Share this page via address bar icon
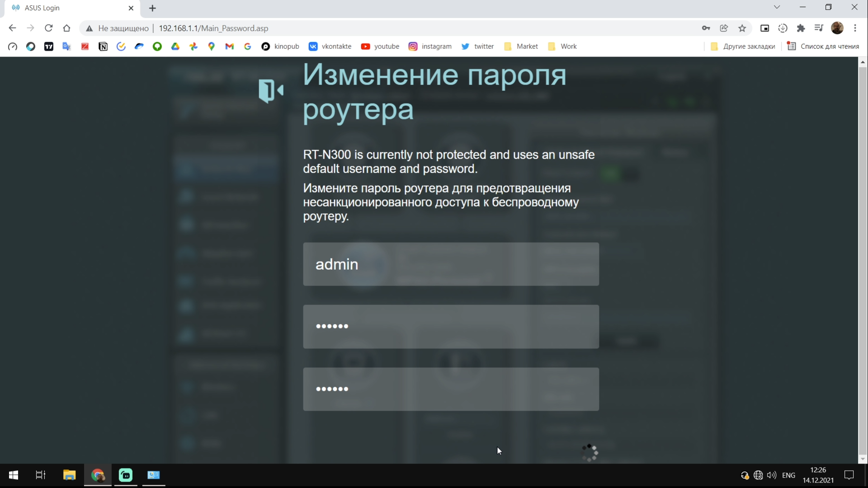This screenshot has width=868, height=488. pos(724,28)
